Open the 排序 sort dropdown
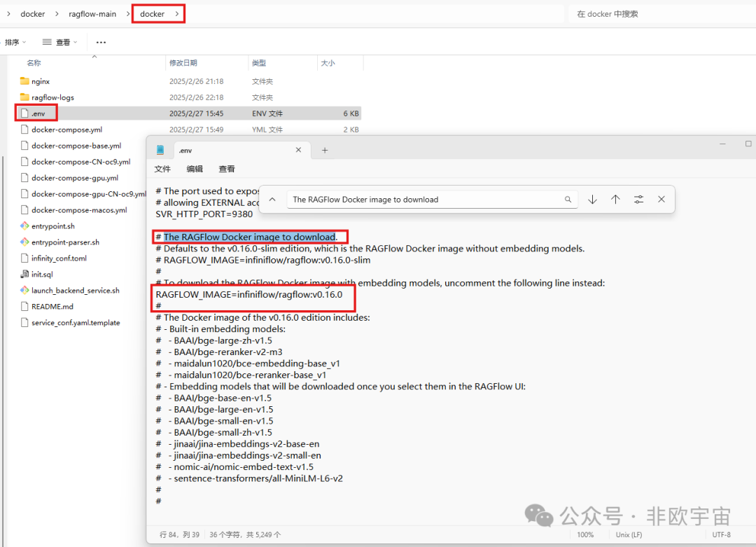 point(15,43)
